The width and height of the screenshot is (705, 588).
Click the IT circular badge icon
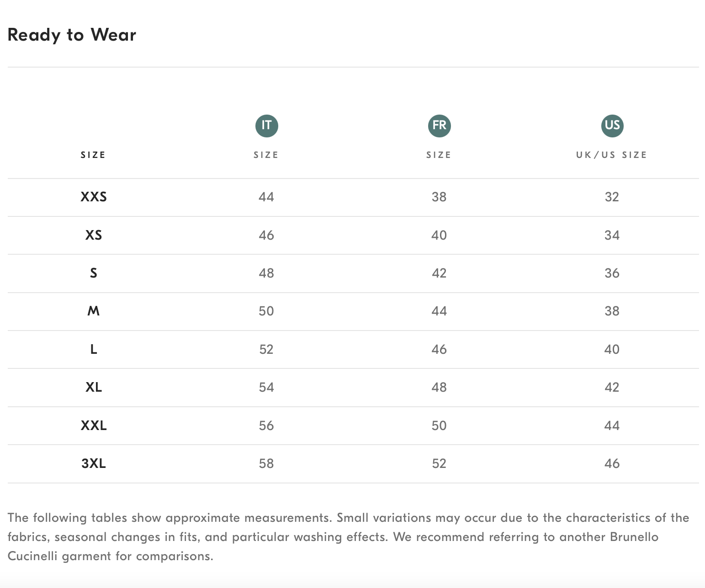point(266,126)
